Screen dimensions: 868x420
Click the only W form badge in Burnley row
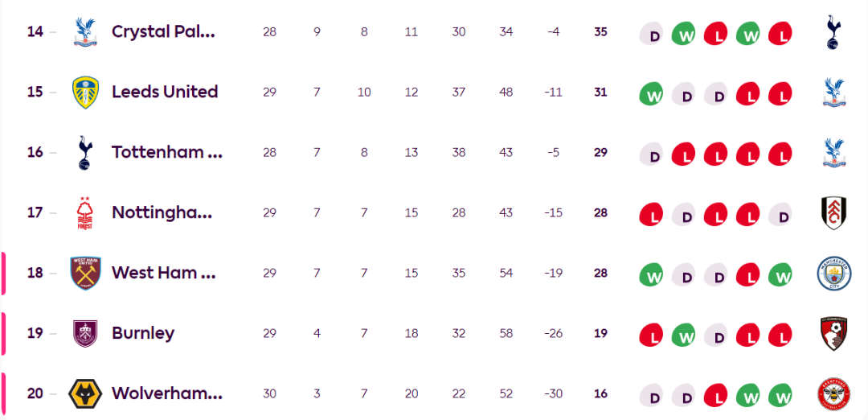(684, 334)
